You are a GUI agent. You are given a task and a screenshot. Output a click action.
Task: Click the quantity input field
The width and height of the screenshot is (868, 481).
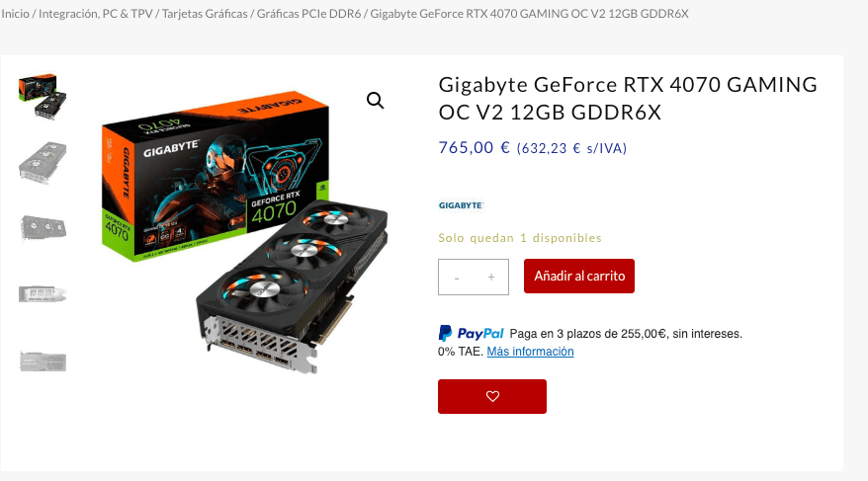[474, 277]
